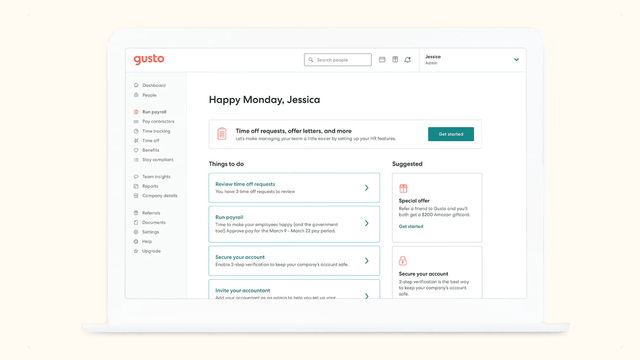Click the Dashboard home icon
640x360 pixels.
136,85
